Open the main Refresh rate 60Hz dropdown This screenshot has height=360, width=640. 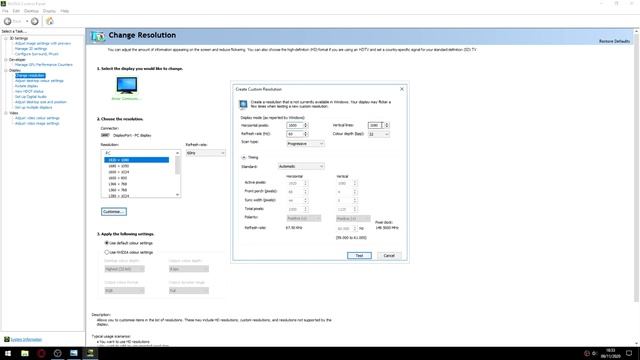(205, 153)
